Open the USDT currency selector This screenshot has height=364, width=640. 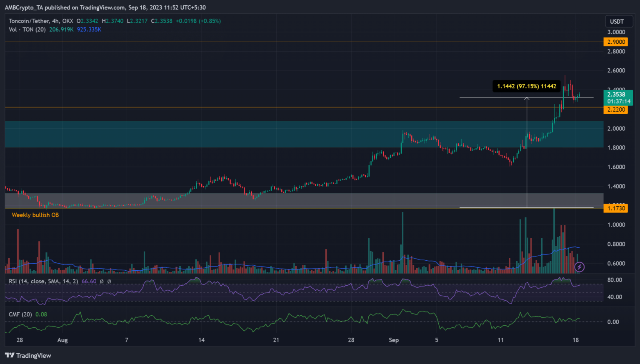(617, 22)
